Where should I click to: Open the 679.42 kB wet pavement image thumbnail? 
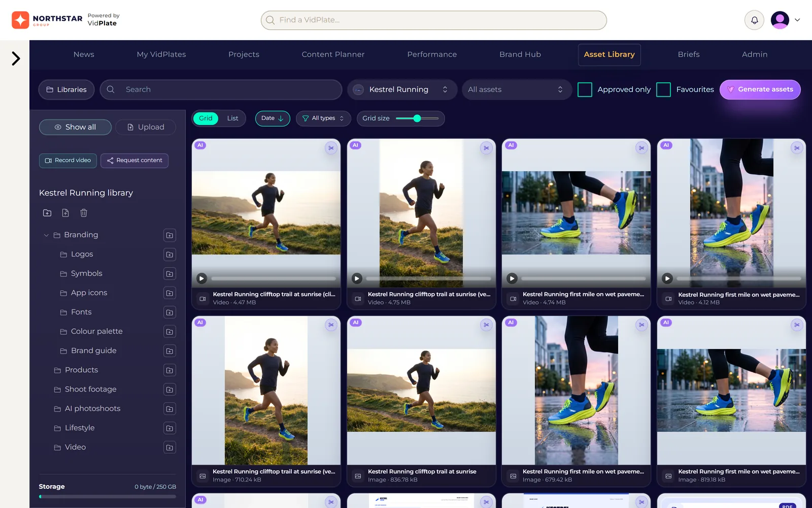click(x=576, y=390)
